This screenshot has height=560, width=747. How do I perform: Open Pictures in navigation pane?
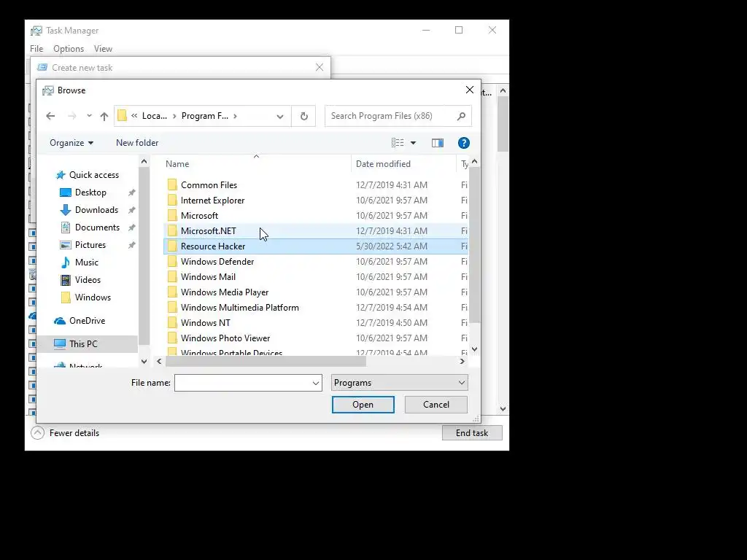point(90,245)
